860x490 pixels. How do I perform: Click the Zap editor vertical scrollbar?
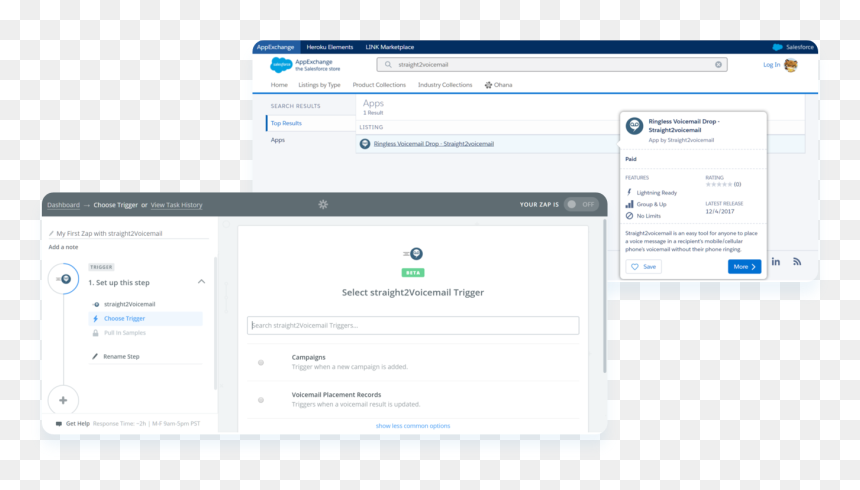click(604, 296)
